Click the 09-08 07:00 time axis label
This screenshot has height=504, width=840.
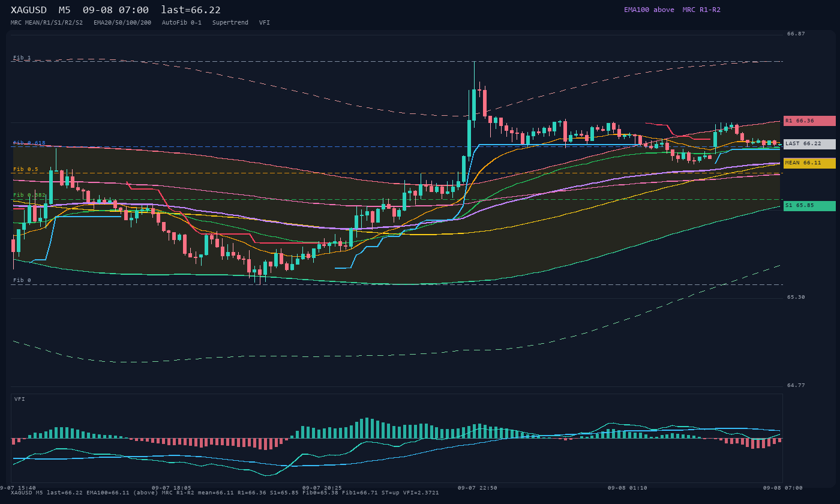click(x=783, y=488)
